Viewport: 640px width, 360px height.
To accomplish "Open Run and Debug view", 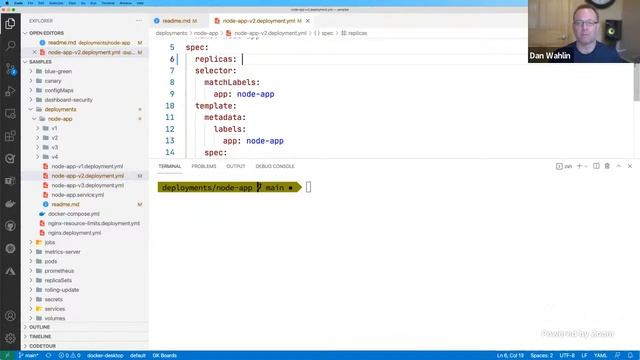I will (x=10, y=91).
